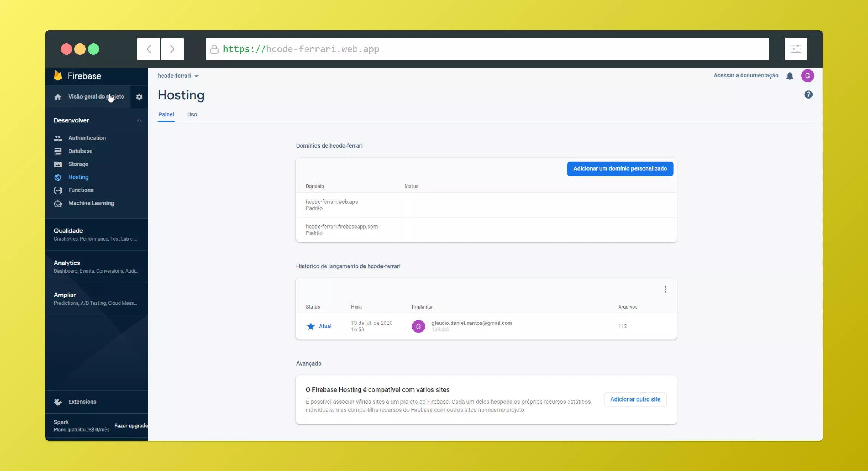Click the Authentication people icon
The width and height of the screenshot is (868, 471).
pos(58,138)
